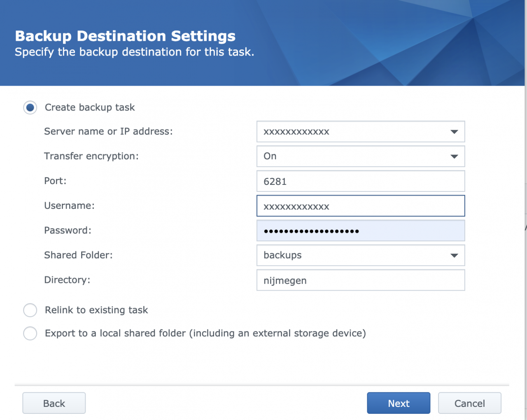
Task: Click the Port field containing 6281
Action: click(x=360, y=181)
